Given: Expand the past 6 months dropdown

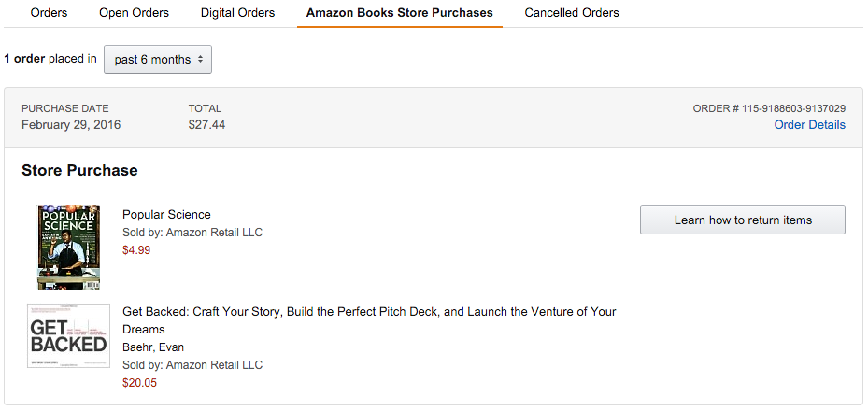Looking at the screenshot, I should (x=158, y=60).
